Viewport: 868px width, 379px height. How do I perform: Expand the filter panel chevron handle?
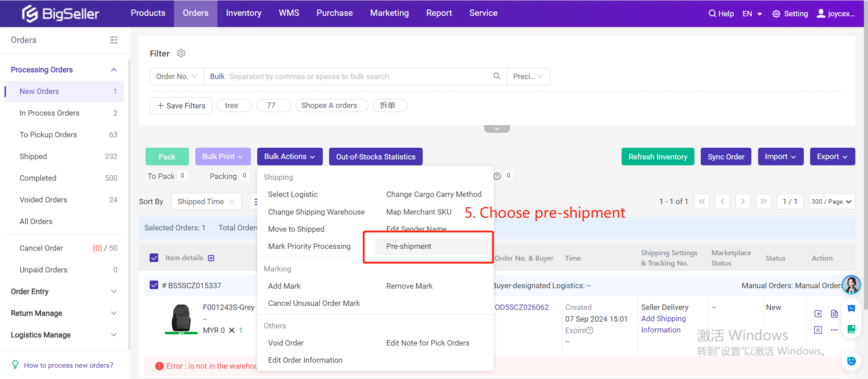pyautogui.click(x=497, y=129)
